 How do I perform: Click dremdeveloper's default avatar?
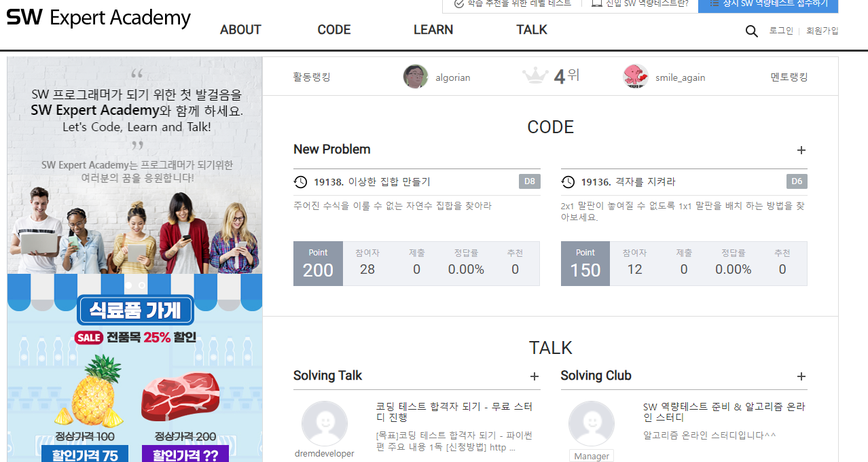pos(324,424)
